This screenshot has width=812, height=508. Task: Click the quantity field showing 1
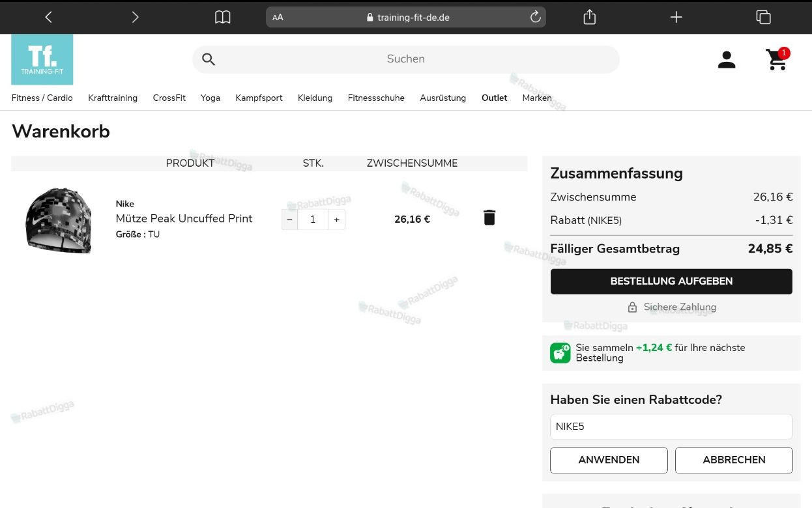pyautogui.click(x=313, y=219)
